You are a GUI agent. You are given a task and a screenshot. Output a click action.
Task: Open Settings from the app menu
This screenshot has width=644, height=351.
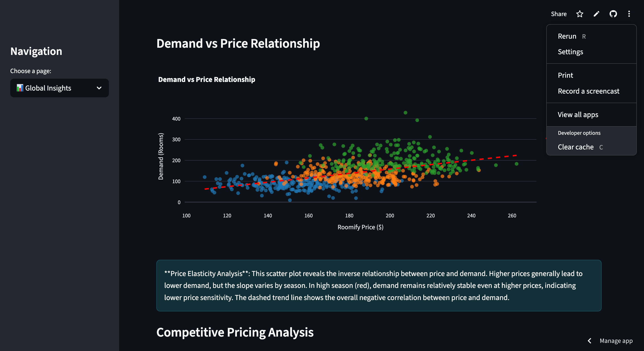pos(570,52)
